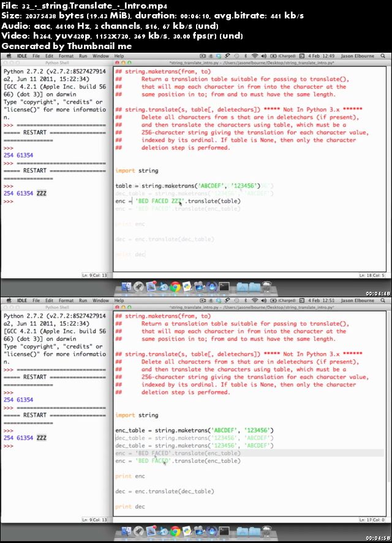
Task: Open Finder in the upper frame's dock
Action: (127, 287)
